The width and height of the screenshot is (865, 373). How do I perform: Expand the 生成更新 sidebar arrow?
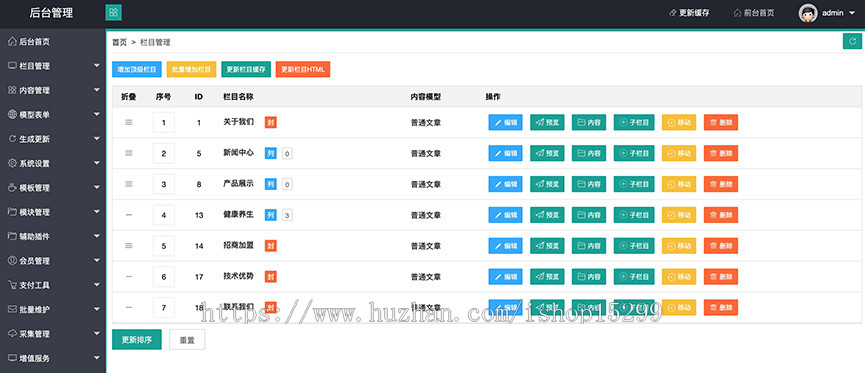97,139
